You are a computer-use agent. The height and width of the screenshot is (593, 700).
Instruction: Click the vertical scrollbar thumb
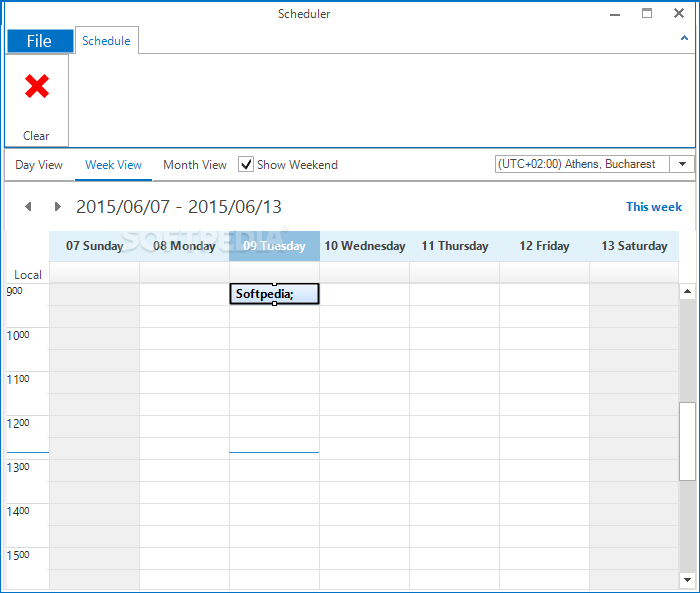point(687,441)
